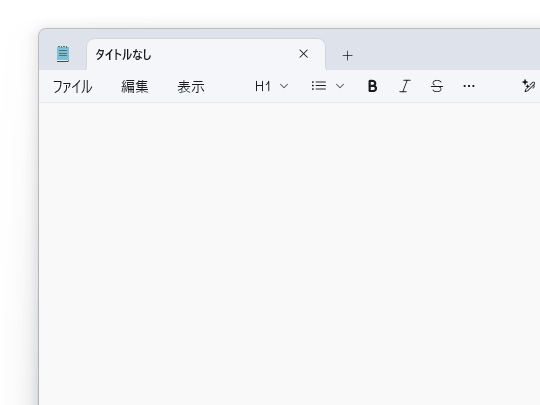The width and height of the screenshot is (540, 405).
Task: Click inside the empty text editing area
Action: [289, 254]
